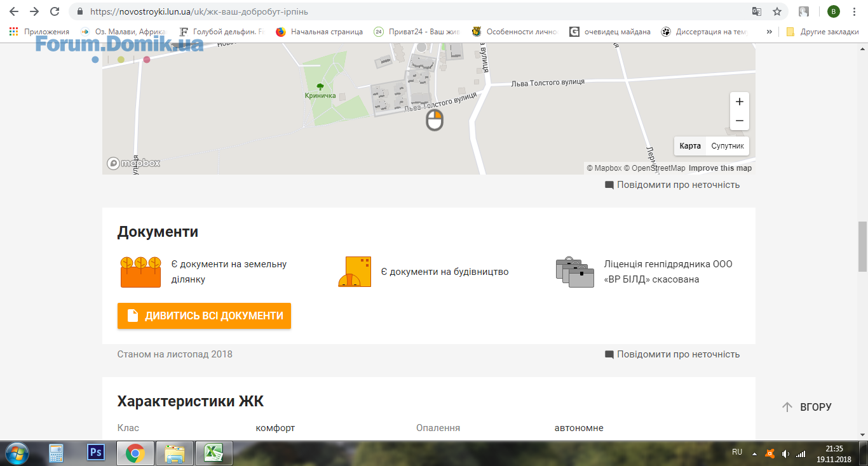Click the construction documents icon

[355, 272]
